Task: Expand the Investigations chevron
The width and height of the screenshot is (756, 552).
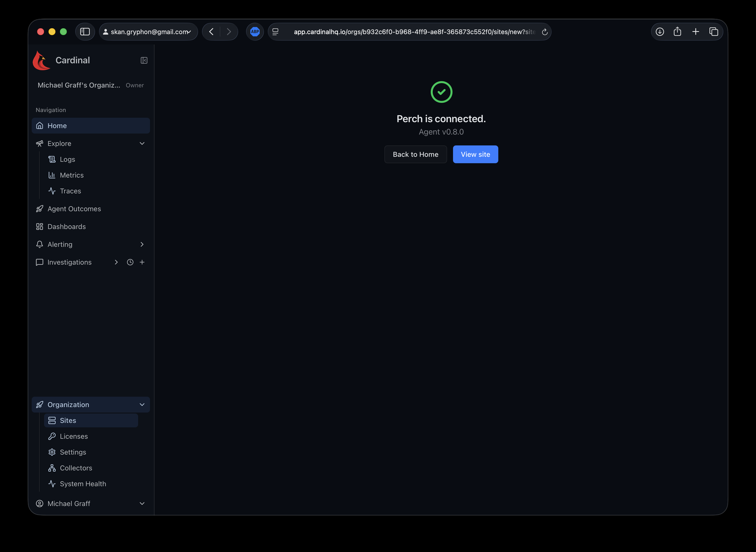Action: pyautogui.click(x=116, y=262)
